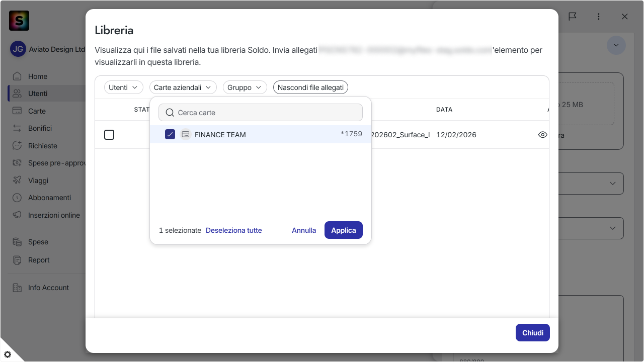Click the *1759 card number
The image size is (644, 362).
pos(351,134)
